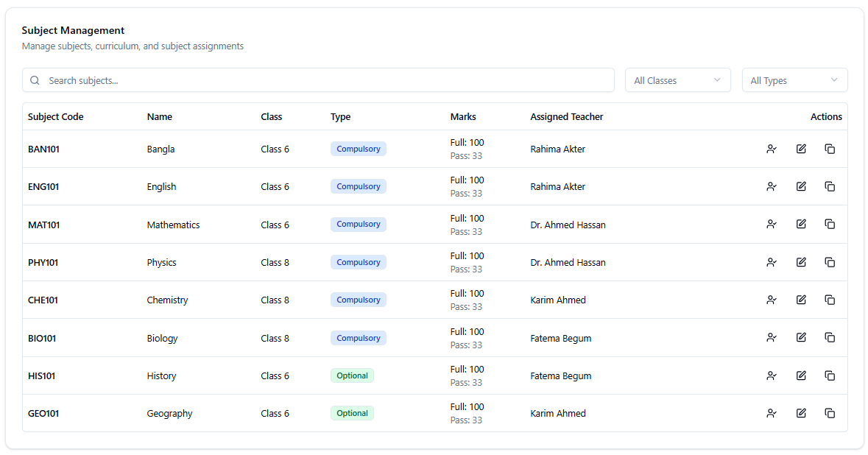Edit the English subject row
This screenshot has height=455, width=868.
(x=801, y=186)
